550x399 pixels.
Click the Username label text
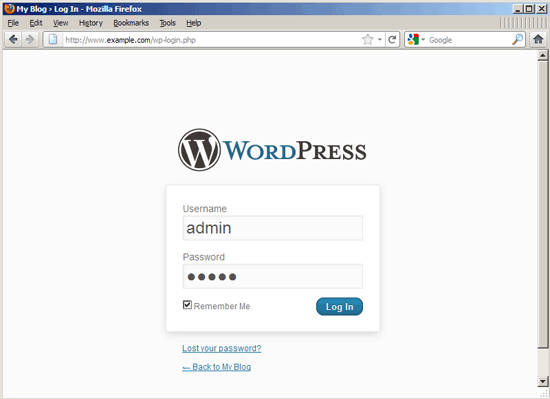[204, 209]
